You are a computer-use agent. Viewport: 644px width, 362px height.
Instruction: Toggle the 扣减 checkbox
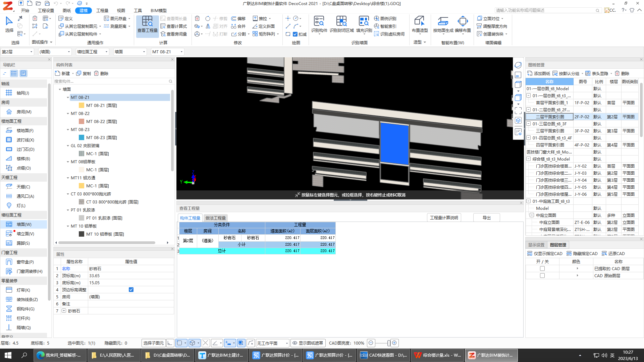295,34
